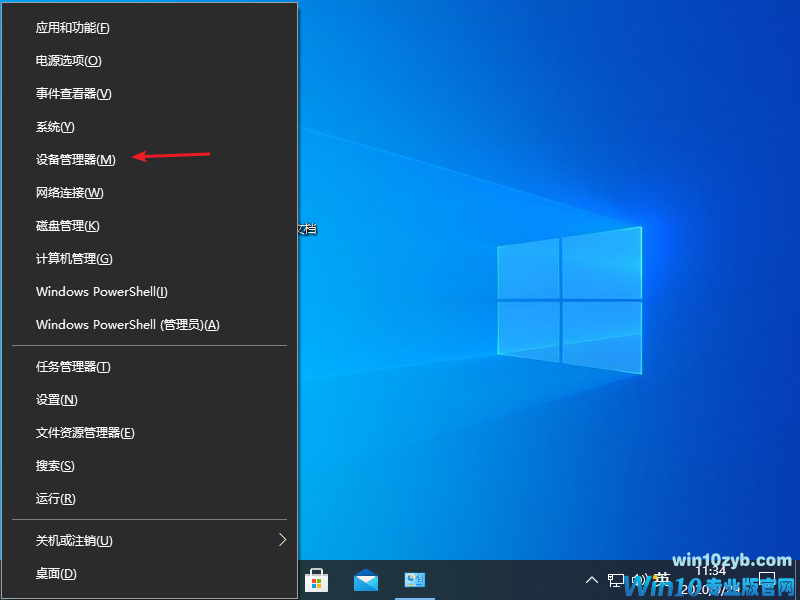This screenshot has width=800, height=600.
Task: Switch the input method language indicator
Action: (x=661, y=580)
